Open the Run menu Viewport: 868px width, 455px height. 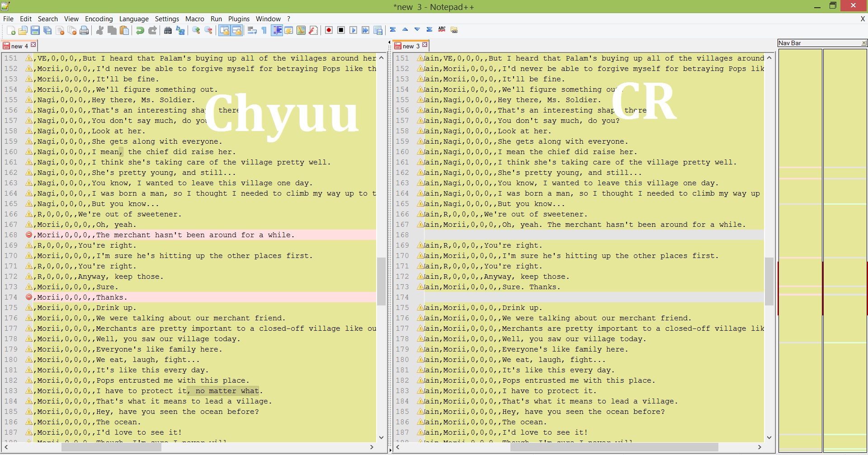(x=216, y=19)
